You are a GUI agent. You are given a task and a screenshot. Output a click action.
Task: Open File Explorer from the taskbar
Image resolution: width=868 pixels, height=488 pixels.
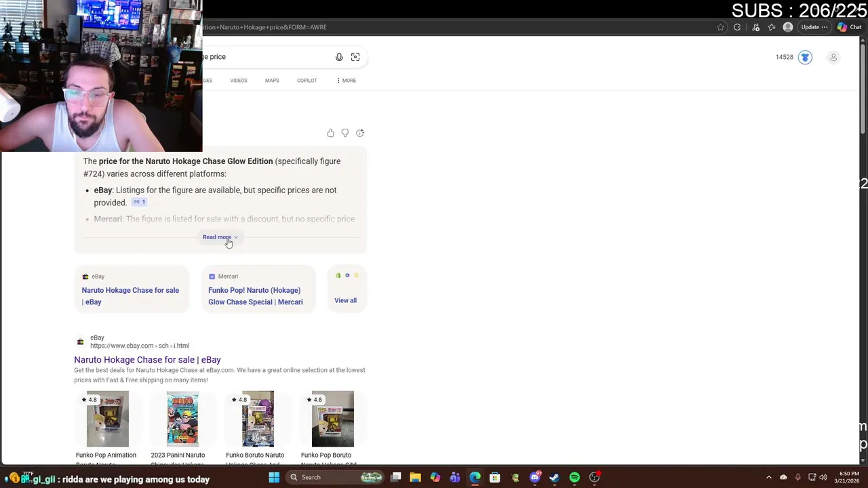[416, 477]
